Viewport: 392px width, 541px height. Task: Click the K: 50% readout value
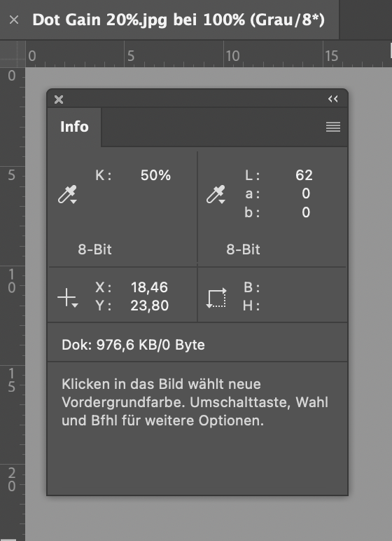(x=155, y=175)
